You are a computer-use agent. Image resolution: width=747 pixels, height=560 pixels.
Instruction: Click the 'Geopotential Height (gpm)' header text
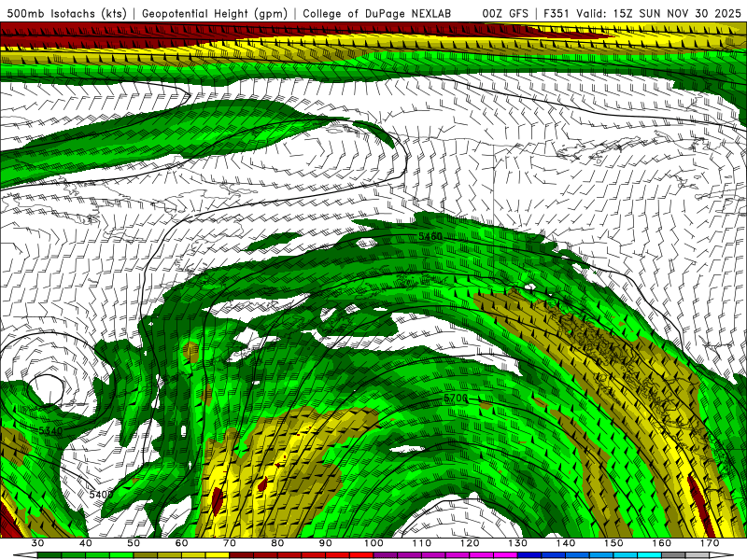pos(215,13)
